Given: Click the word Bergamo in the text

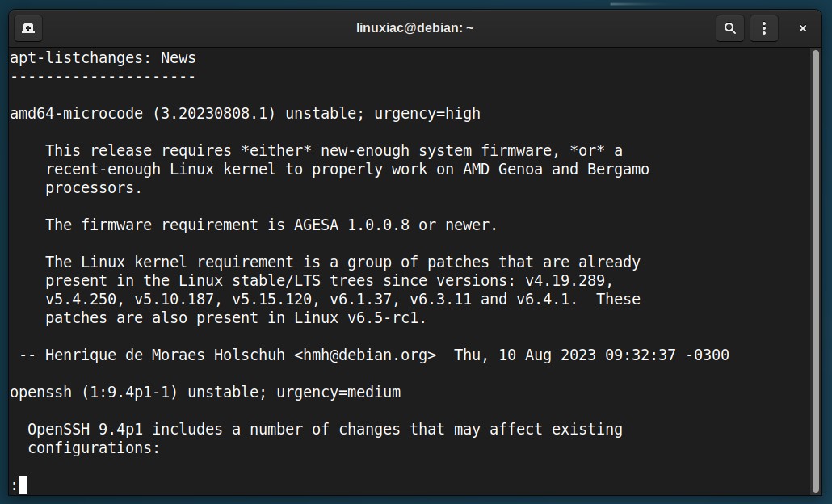Looking at the screenshot, I should [x=618, y=170].
